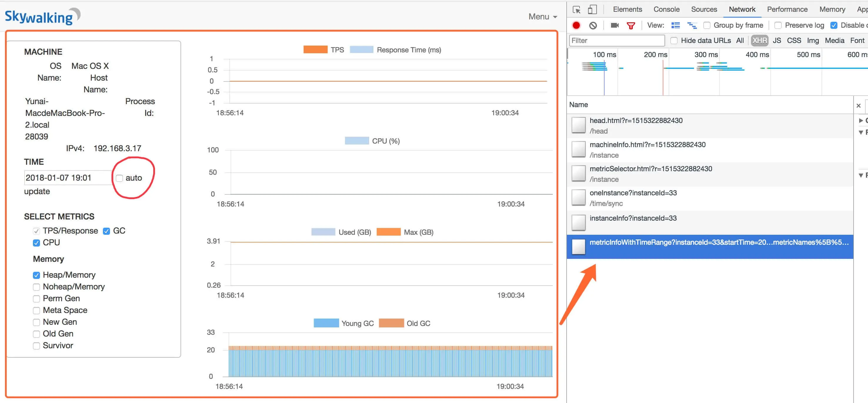Close the request details pane
Image resolution: width=868 pixels, height=403 pixels.
click(x=859, y=106)
